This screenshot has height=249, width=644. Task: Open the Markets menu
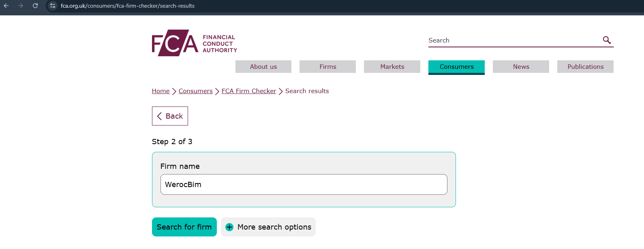392,67
